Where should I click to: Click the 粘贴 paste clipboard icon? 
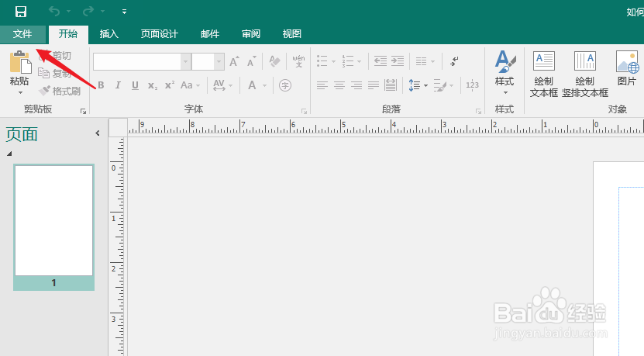(x=19, y=62)
